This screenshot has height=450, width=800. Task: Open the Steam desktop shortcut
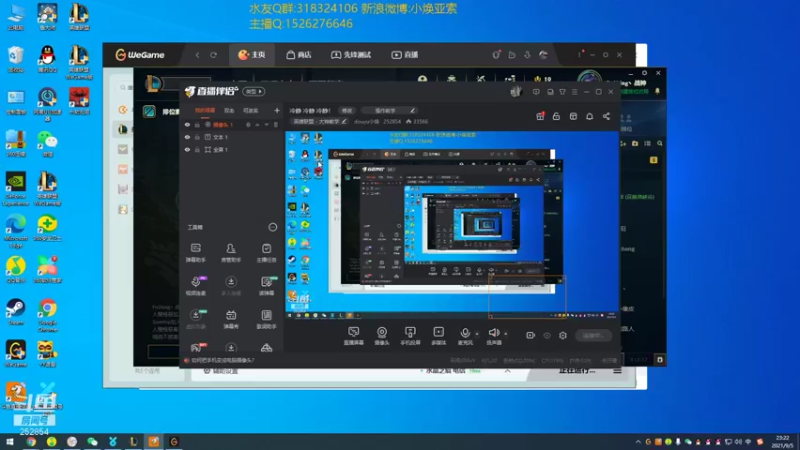pos(16,312)
